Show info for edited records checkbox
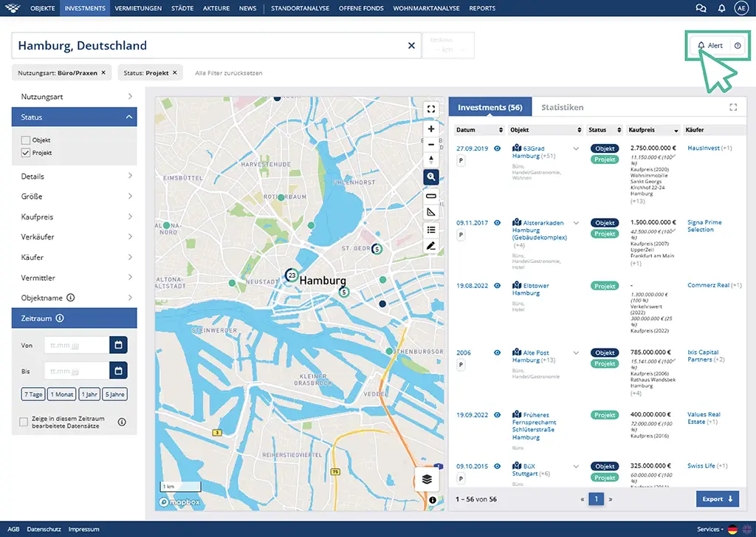756x537 pixels. coord(122,423)
